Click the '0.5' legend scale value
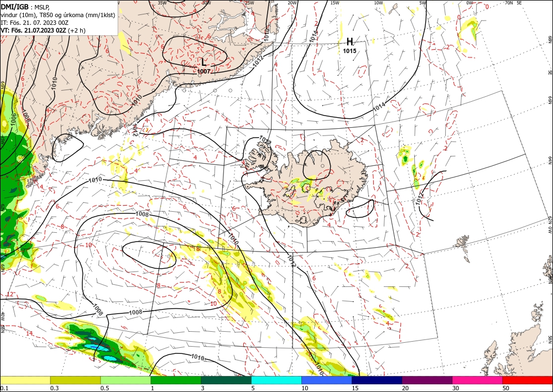Screen dimensions: 553x392 [105, 388]
